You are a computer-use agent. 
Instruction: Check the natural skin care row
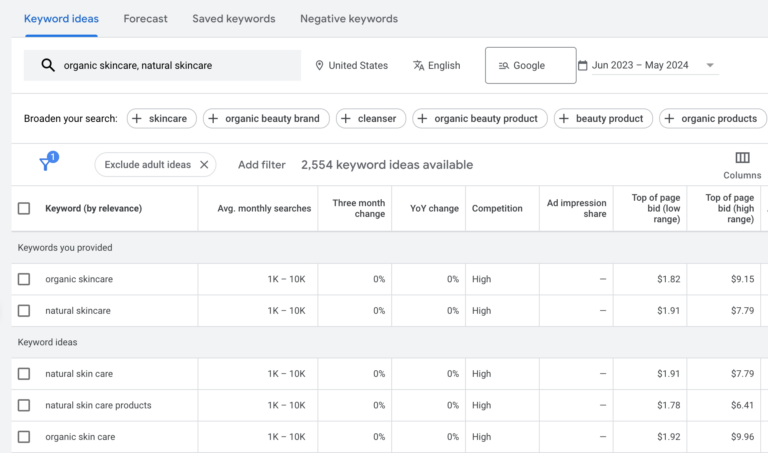[24, 374]
